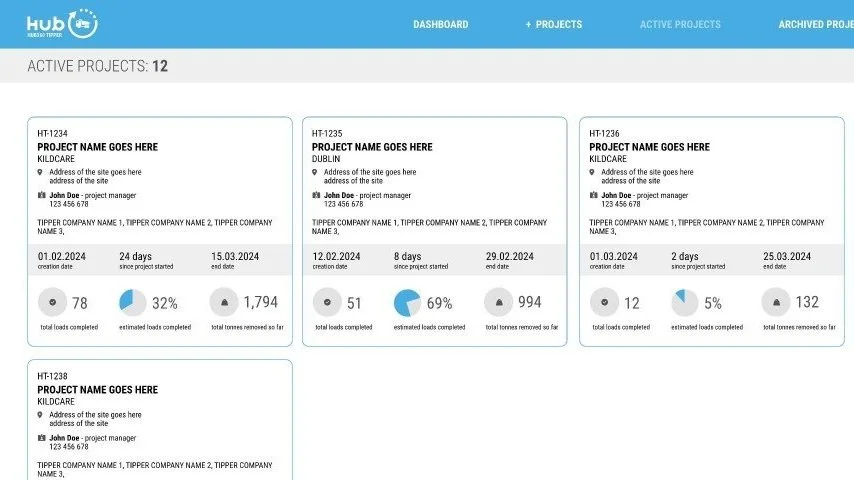Click project manager icon in HT-1236 card
The image size is (854, 480).
pyautogui.click(x=594, y=195)
